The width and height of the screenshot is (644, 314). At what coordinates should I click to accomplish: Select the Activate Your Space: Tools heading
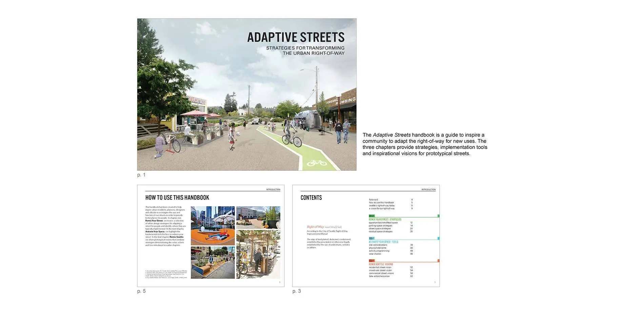[x=383, y=242]
